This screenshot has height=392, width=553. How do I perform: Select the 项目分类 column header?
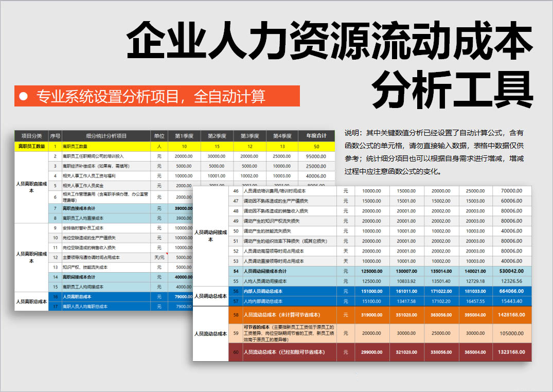pyautogui.click(x=31, y=136)
